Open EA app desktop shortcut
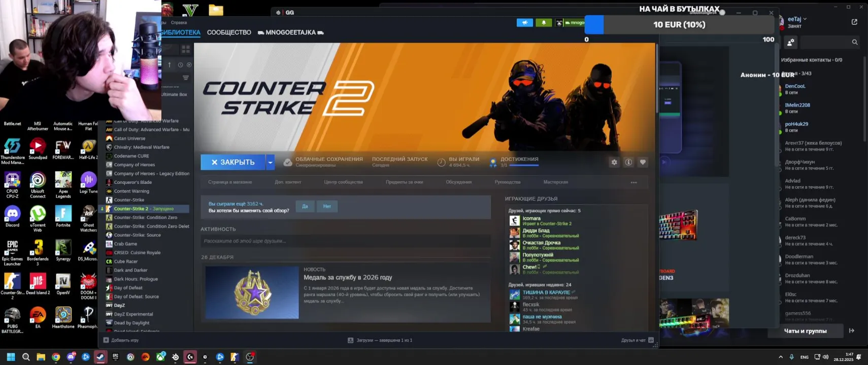868x365 pixels. (38, 318)
